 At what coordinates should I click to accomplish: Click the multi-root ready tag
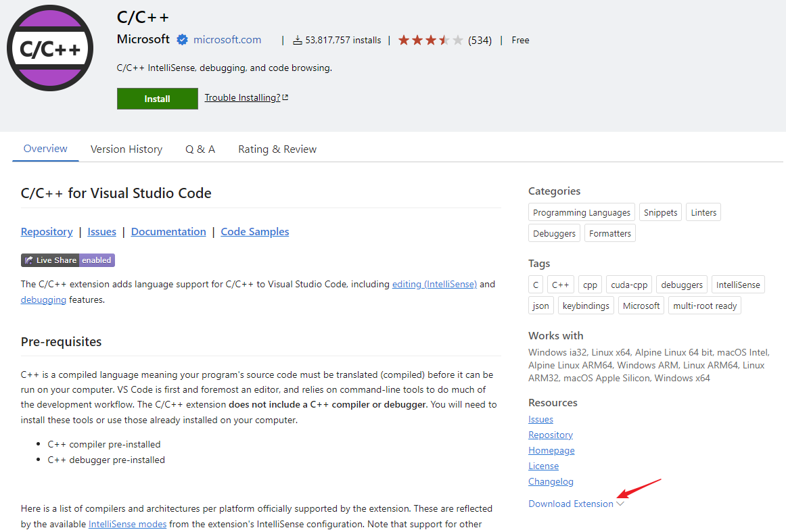coord(705,306)
